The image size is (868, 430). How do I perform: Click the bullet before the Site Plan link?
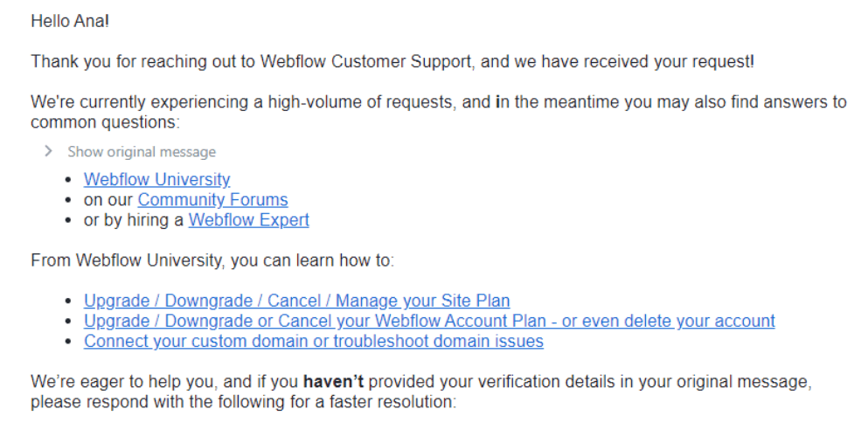point(69,302)
